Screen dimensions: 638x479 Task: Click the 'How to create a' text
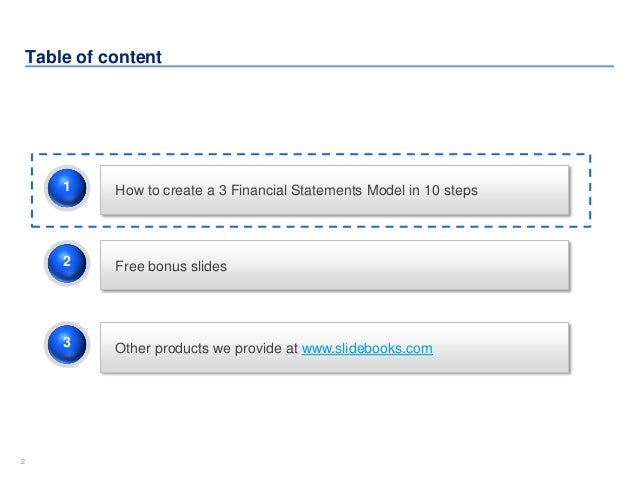pos(165,190)
